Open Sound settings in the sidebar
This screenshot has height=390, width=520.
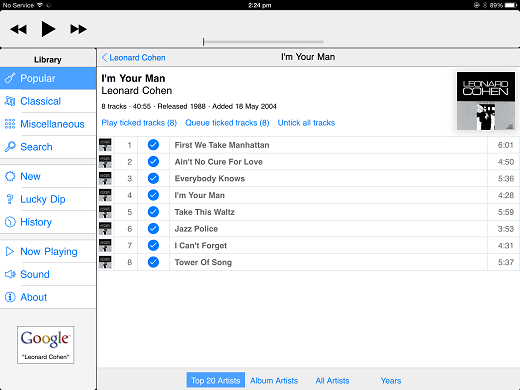click(48, 274)
